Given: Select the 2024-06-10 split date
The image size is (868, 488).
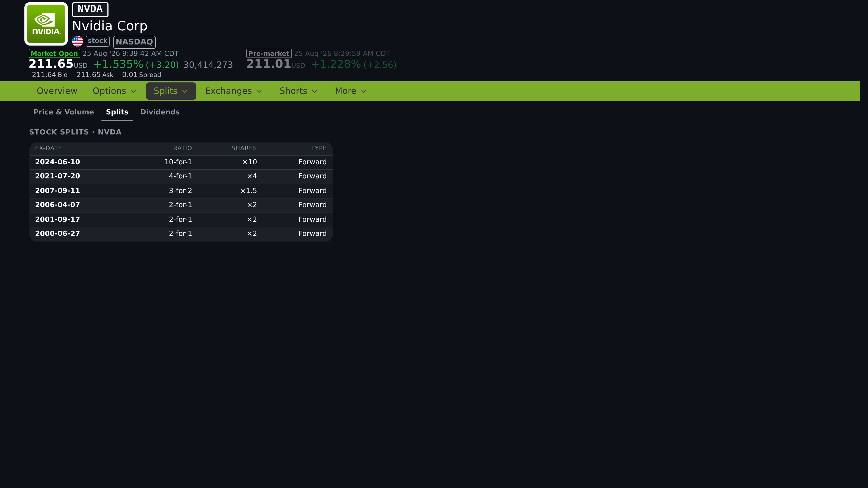Looking at the screenshot, I should 58,162.
